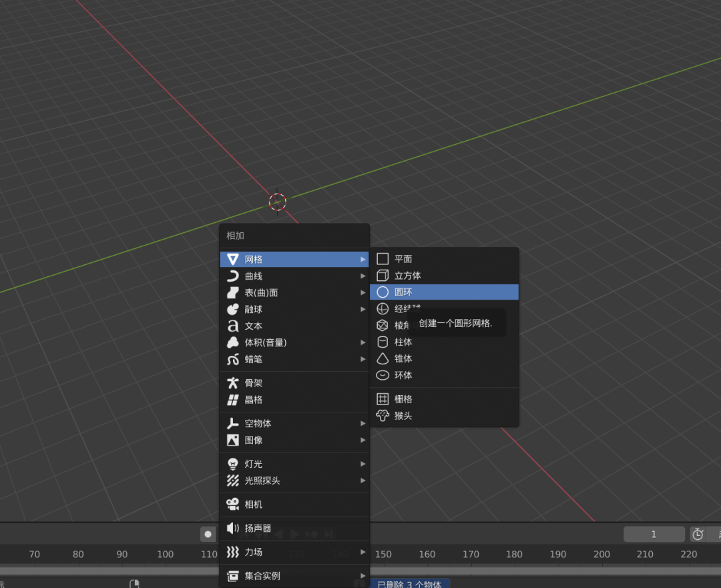Add a 文本 text object
This screenshot has height=588, width=721.
pos(294,326)
